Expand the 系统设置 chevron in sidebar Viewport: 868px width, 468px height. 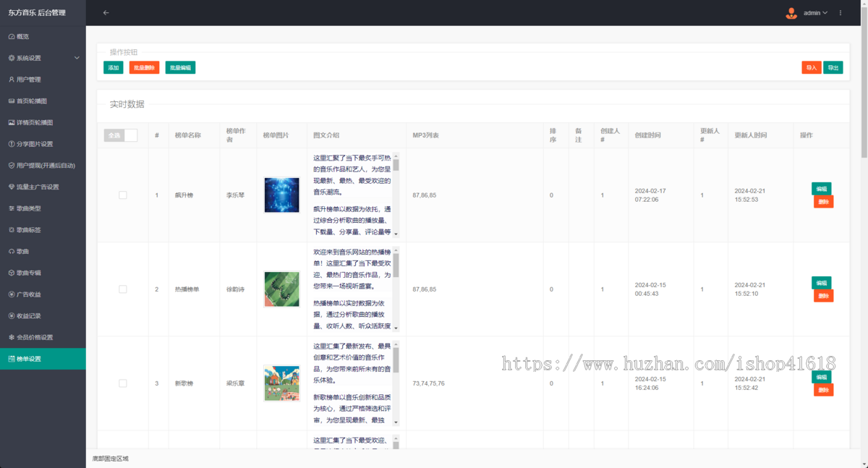click(77, 58)
